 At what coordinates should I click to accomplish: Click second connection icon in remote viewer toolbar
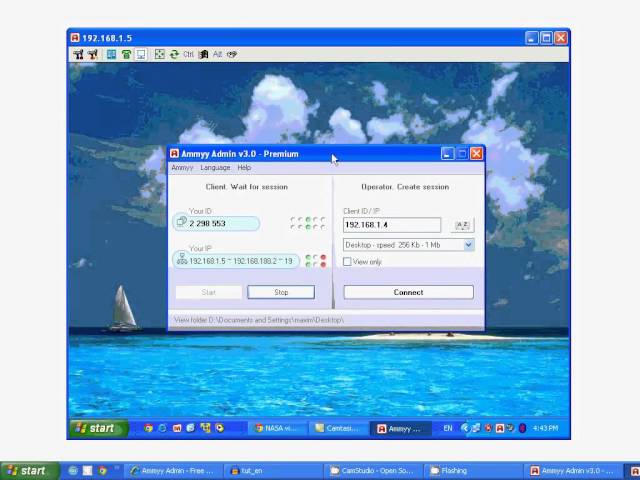tap(93, 54)
